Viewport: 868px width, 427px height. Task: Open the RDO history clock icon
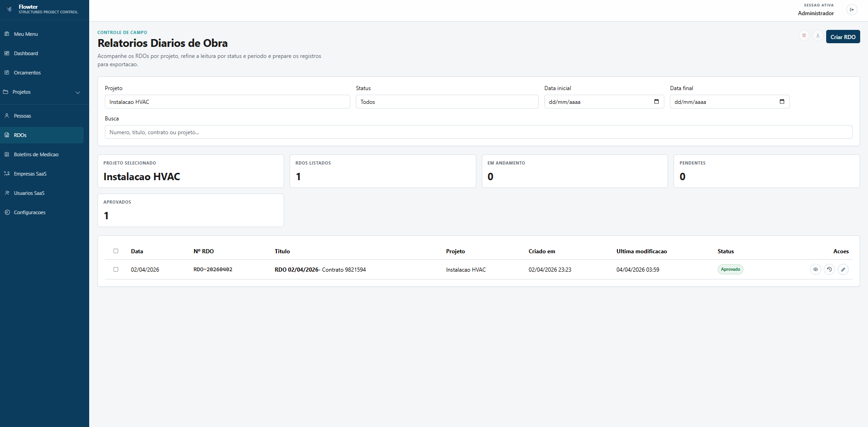tap(829, 270)
